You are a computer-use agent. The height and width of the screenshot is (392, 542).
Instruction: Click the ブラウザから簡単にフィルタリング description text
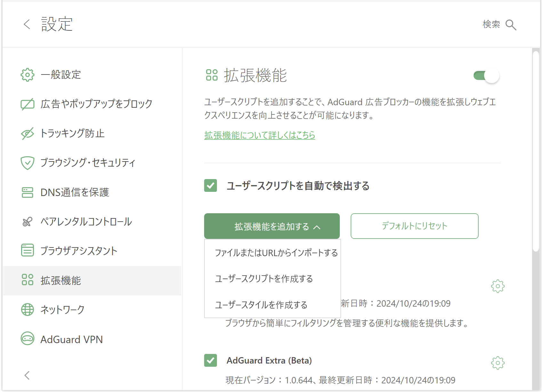347,323
